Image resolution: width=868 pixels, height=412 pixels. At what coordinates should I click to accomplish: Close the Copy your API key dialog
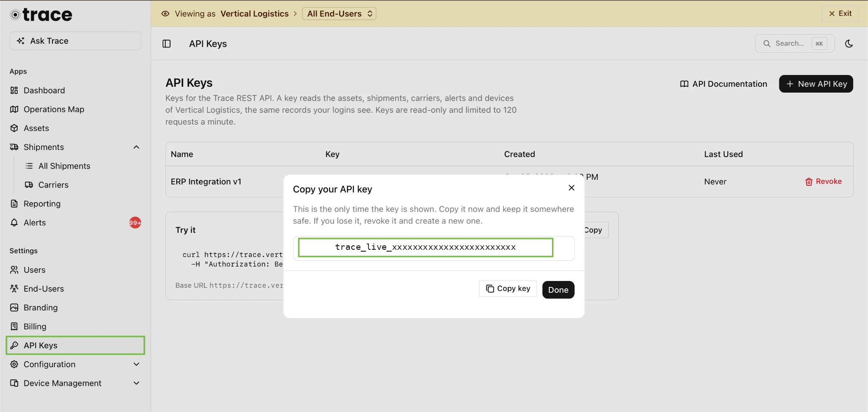point(571,188)
